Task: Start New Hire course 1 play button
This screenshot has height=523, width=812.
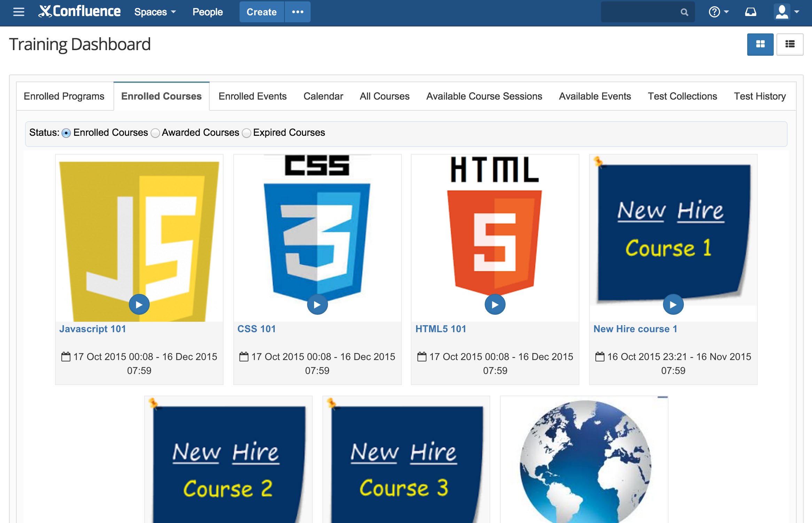Action: (673, 305)
